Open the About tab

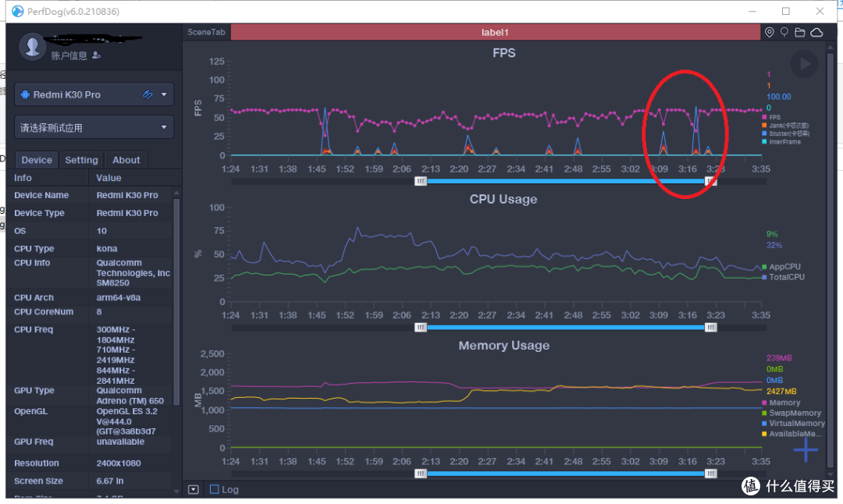pos(126,160)
